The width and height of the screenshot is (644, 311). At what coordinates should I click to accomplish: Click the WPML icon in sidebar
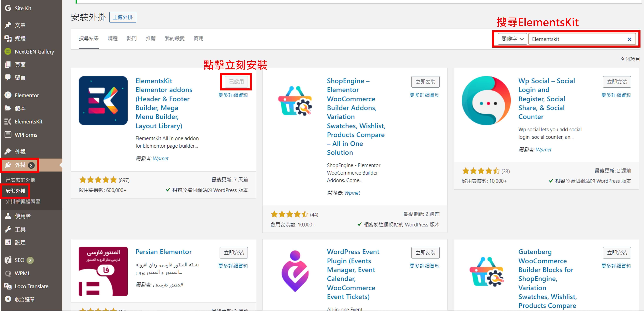[8, 273]
